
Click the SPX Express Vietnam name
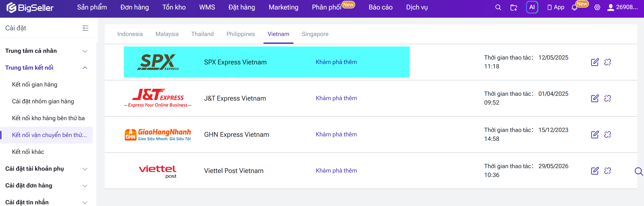click(235, 62)
